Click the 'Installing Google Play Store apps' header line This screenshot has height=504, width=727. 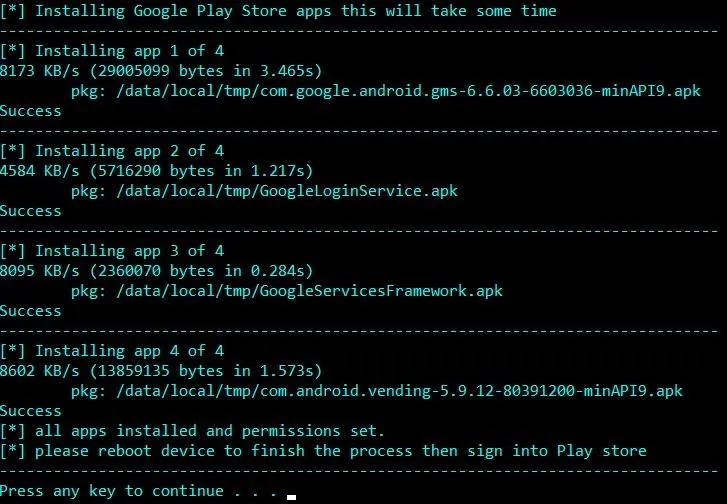coord(278,11)
